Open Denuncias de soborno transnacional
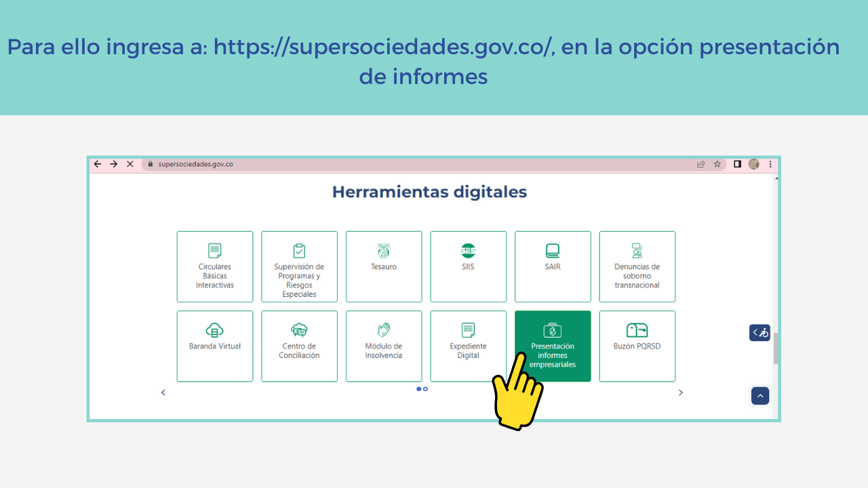This screenshot has height=488, width=868. pyautogui.click(x=637, y=266)
